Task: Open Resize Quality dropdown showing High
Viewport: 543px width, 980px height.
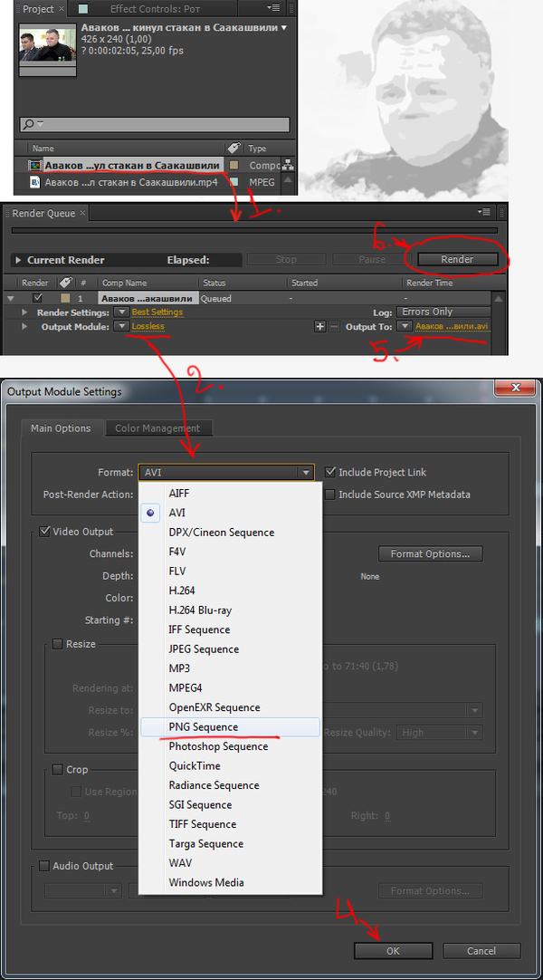Action: point(440,732)
